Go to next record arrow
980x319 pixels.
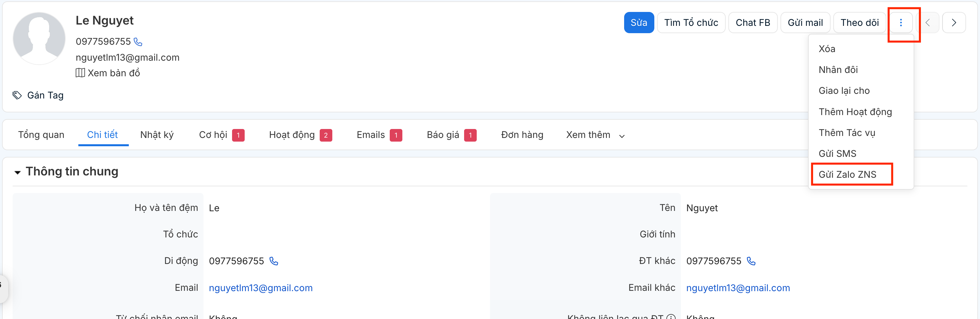953,23
